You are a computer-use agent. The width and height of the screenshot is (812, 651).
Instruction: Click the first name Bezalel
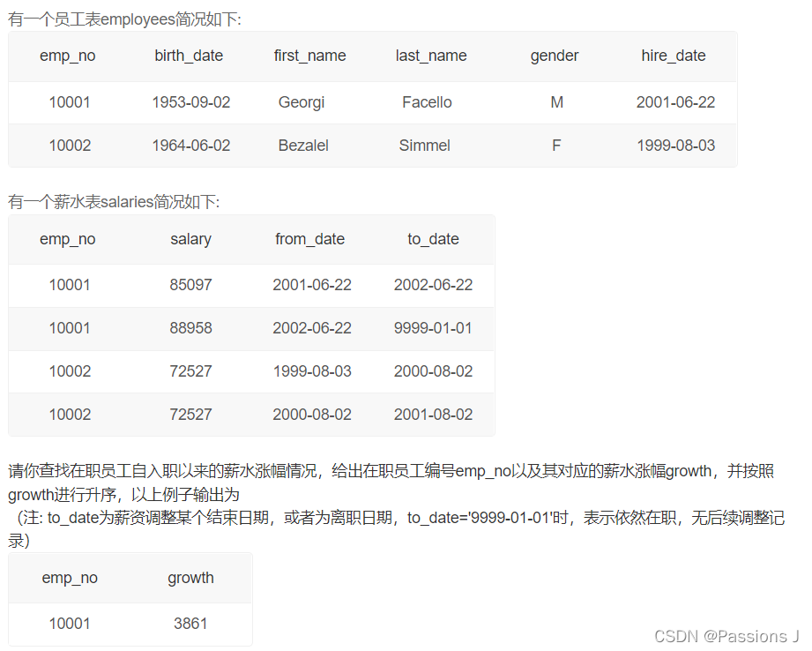coord(303,146)
